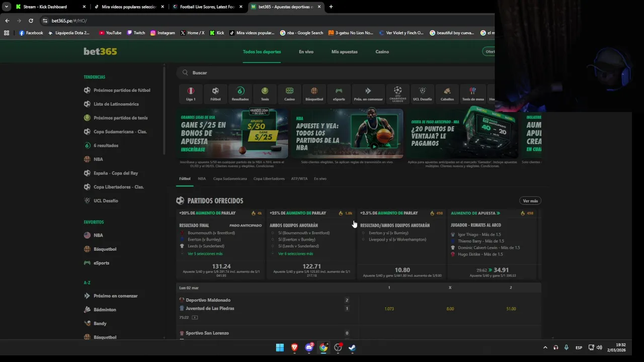Select odds 1.073 for Deportivo Maldonado
Screen dimensions: 644x362
pyautogui.click(x=389, y=309)
